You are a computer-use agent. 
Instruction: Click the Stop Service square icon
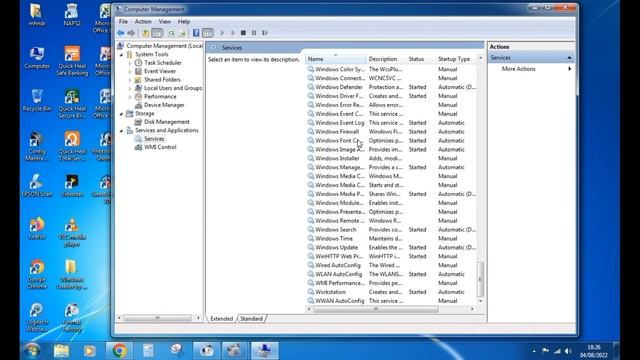tap(243, 33)
